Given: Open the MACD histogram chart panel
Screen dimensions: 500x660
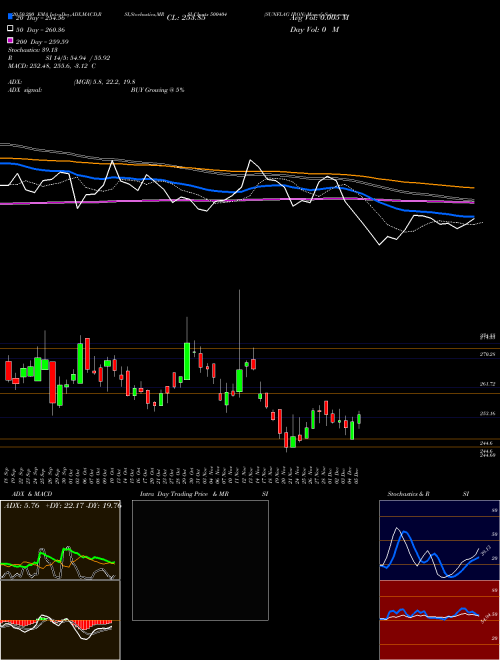Looking at the screenshot, I should point(60,620).
